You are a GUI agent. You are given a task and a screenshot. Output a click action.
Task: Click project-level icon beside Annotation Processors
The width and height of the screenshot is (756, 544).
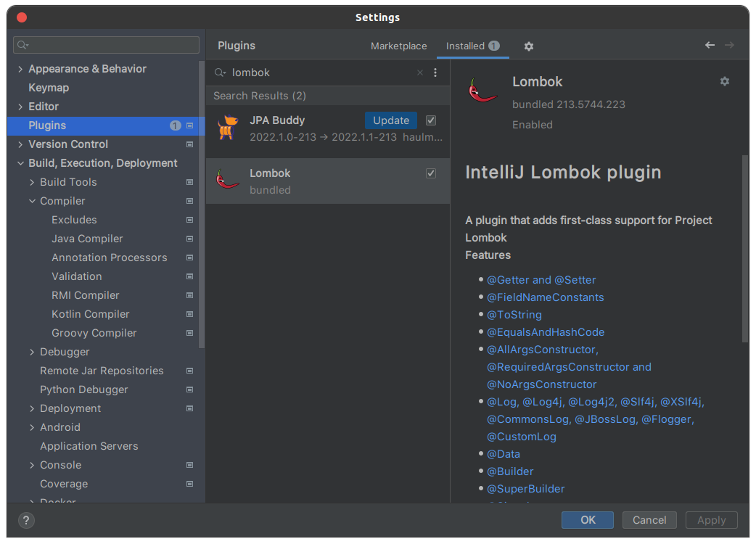tap(189, 257)
